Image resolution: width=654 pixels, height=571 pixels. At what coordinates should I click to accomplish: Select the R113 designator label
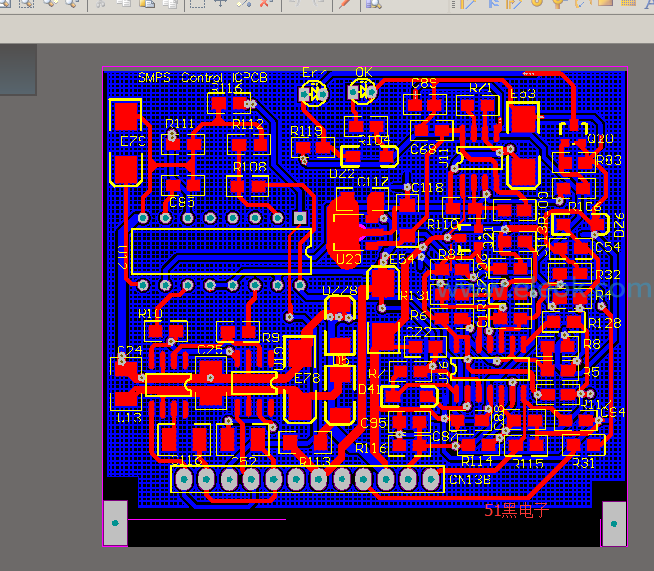click(315, 462)
